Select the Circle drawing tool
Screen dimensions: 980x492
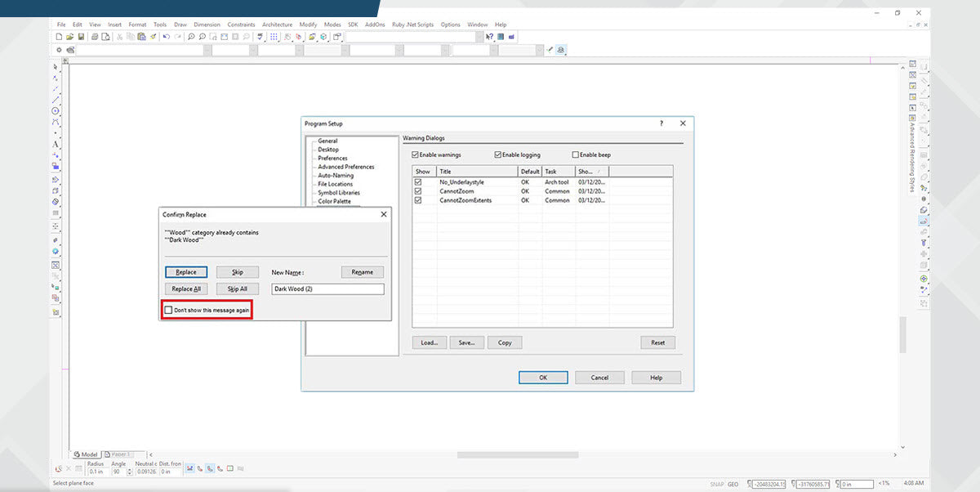point(56,110)
